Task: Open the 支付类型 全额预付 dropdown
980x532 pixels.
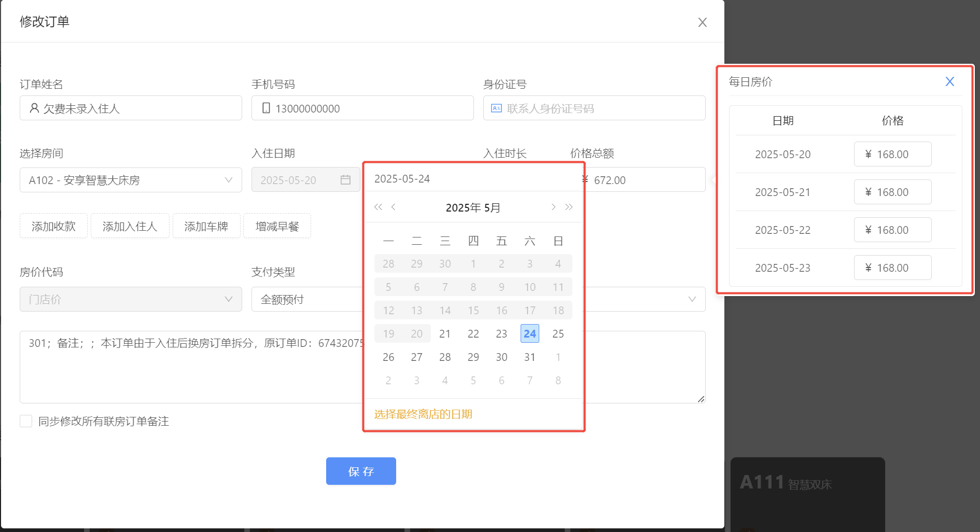Action: point(307,299)
